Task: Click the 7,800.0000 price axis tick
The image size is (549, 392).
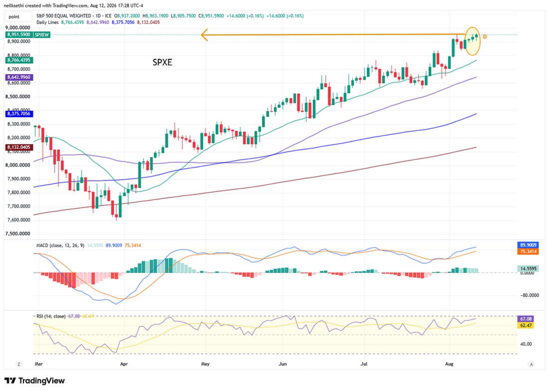Action: 19,193
